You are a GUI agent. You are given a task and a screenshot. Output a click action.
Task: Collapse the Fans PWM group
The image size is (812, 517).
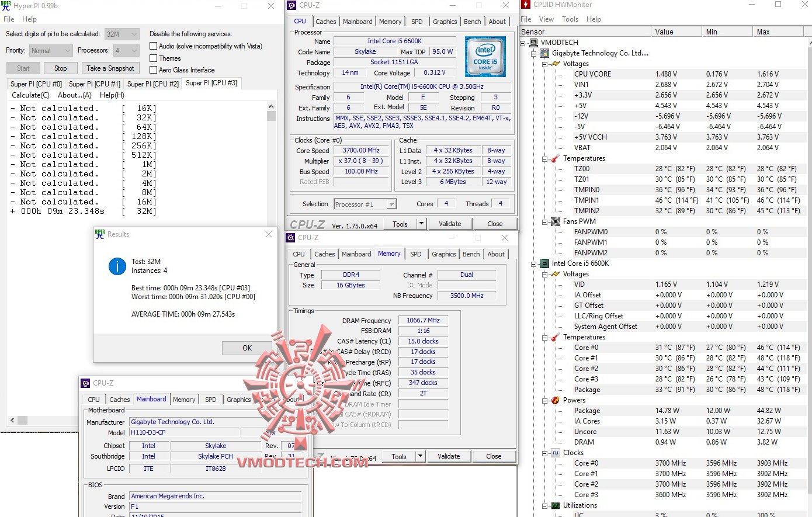[545, 221]
